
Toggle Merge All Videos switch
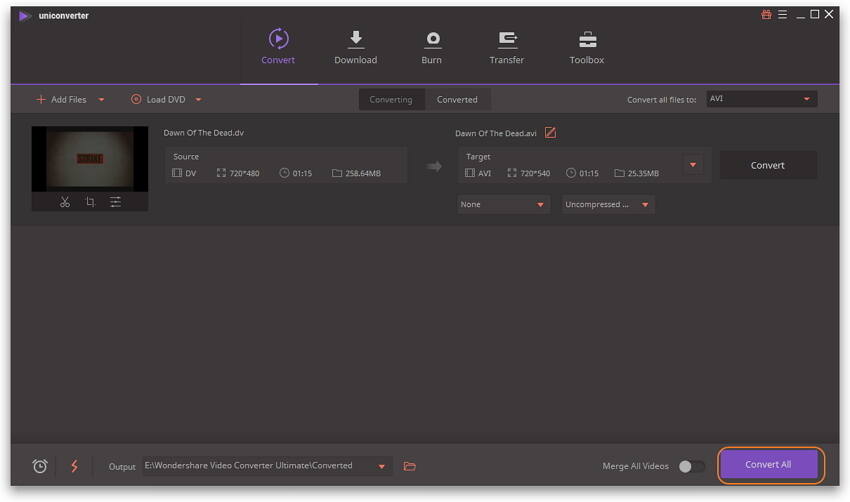692,466
